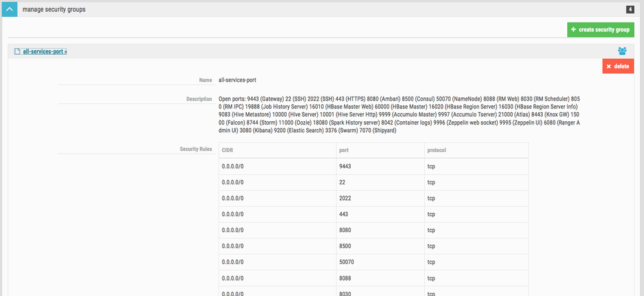Delete the all-services-port security group
Viewport: 644px width, 296px height.
(x=618, y=66)
